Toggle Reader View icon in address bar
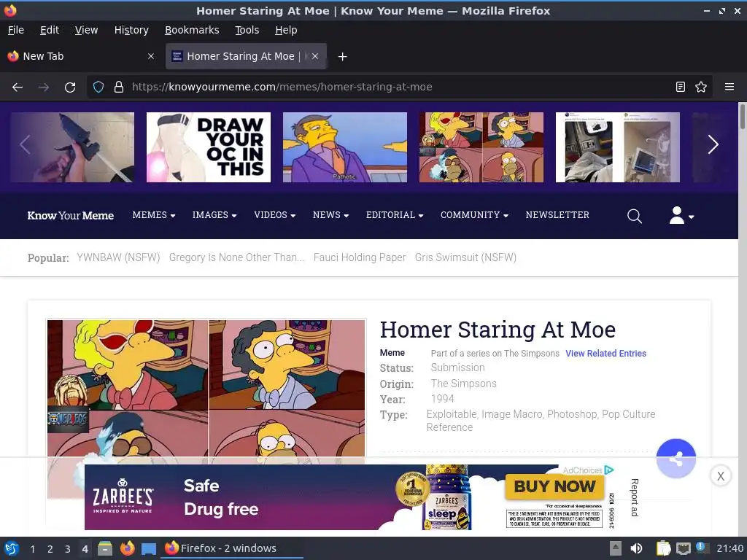Screen dimensions: 747x560 point(681,87)
